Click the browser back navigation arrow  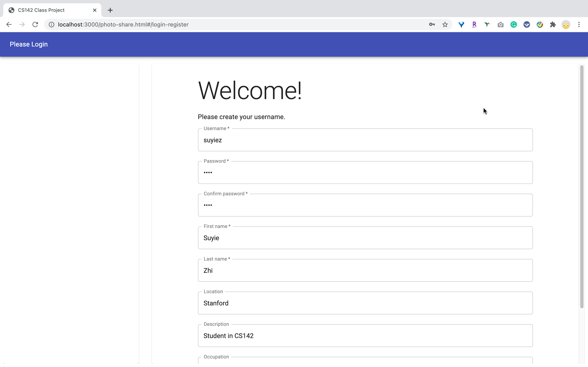9,24
